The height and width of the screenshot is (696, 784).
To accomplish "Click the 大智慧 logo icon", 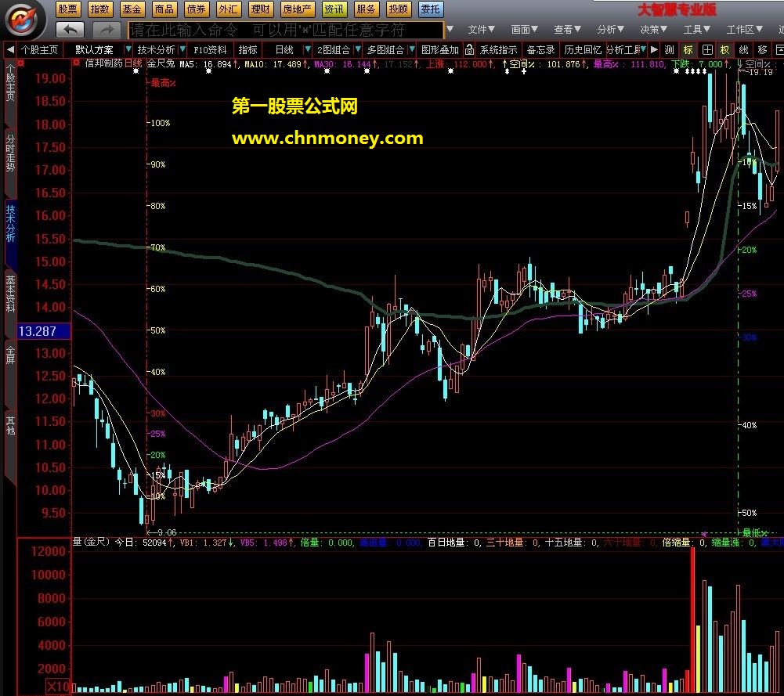I will [x=21, y=20].
